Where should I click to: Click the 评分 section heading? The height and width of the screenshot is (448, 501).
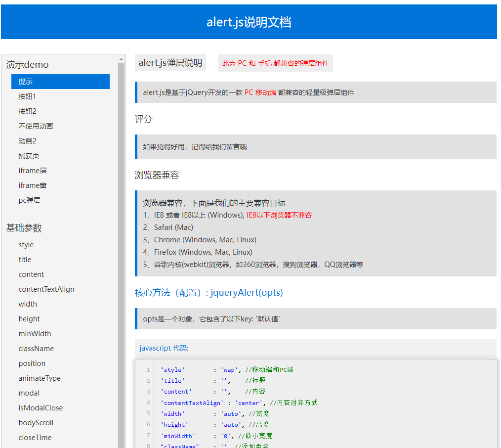[143, 119]
